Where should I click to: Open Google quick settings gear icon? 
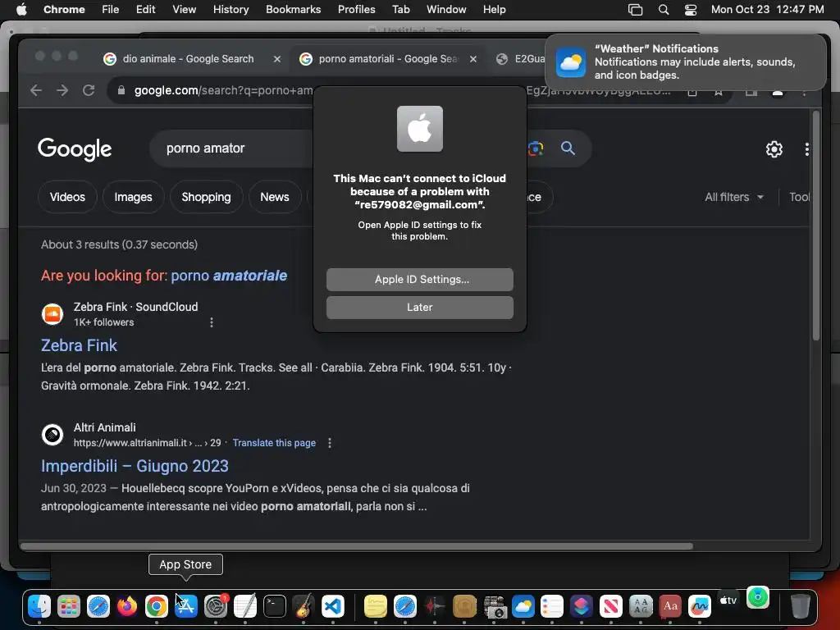pos(774,149)
